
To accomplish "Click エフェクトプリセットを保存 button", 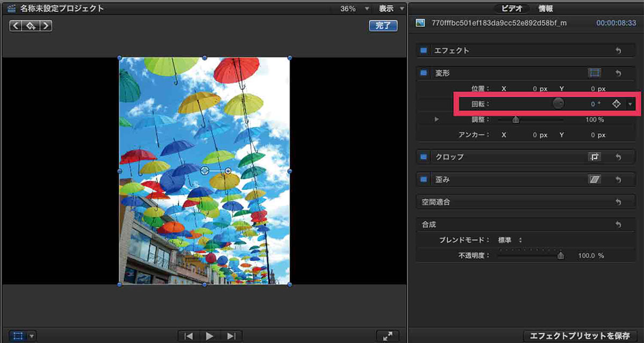I will pos(580,336).
